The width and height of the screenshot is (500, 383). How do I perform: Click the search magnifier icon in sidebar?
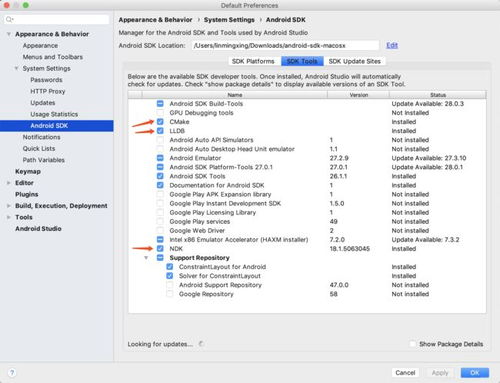point(9,19)
